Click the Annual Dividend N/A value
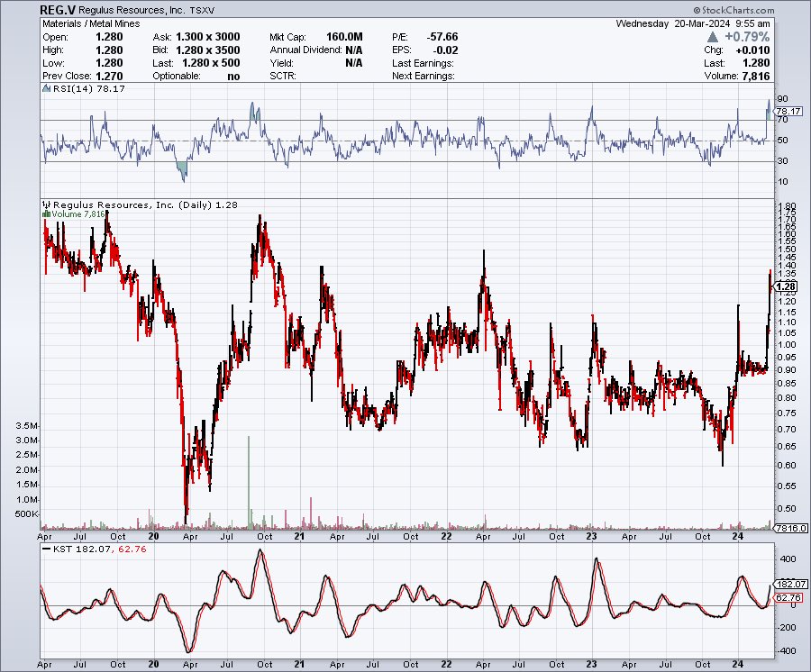 coord(354,50)
